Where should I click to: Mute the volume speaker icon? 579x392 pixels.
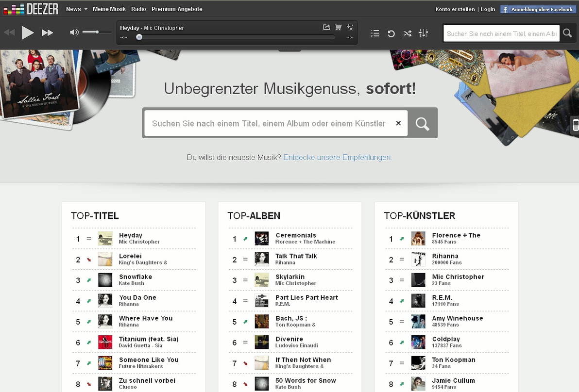click(x=74, y=33)
